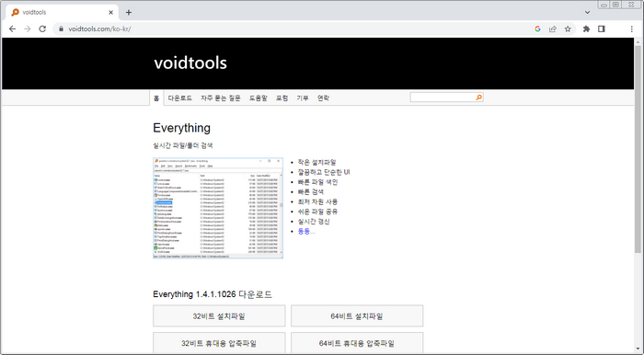Bookmark this page with star icon
This screenshot has height=355, width=644.
click(x=568, y=29)
